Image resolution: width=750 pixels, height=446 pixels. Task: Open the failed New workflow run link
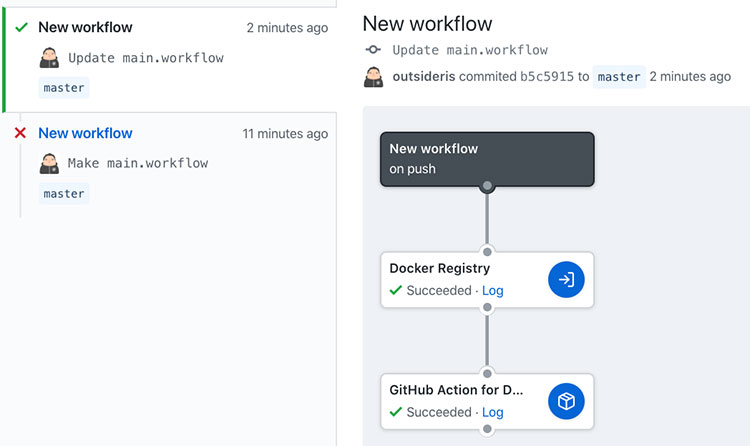[x=85, y=133]
